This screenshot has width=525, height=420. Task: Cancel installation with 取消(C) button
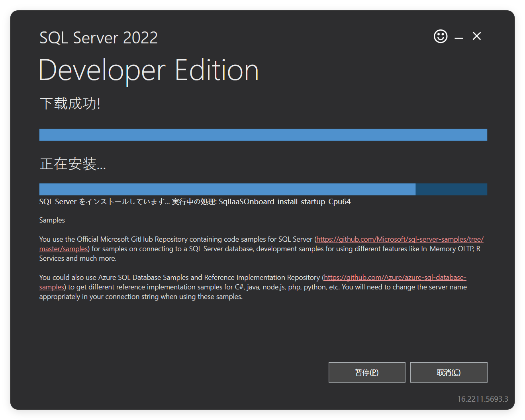tap(449, 372)
